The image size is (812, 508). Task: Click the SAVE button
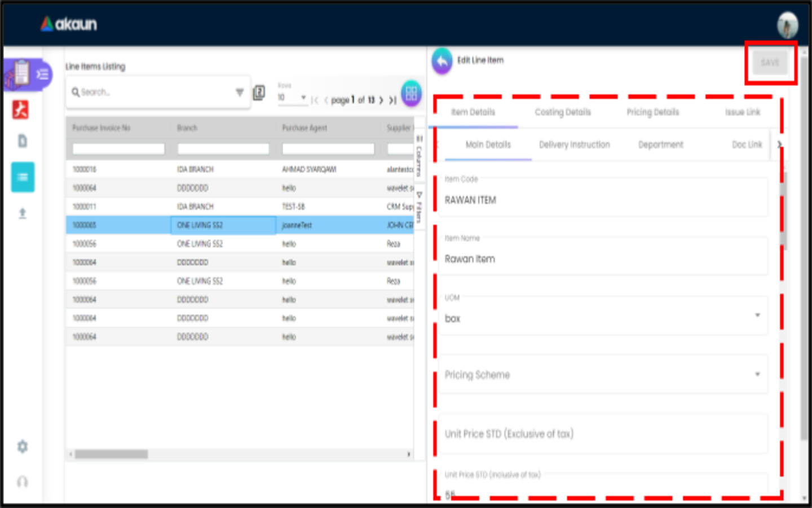pyautogui.click(x=770, y=63)
